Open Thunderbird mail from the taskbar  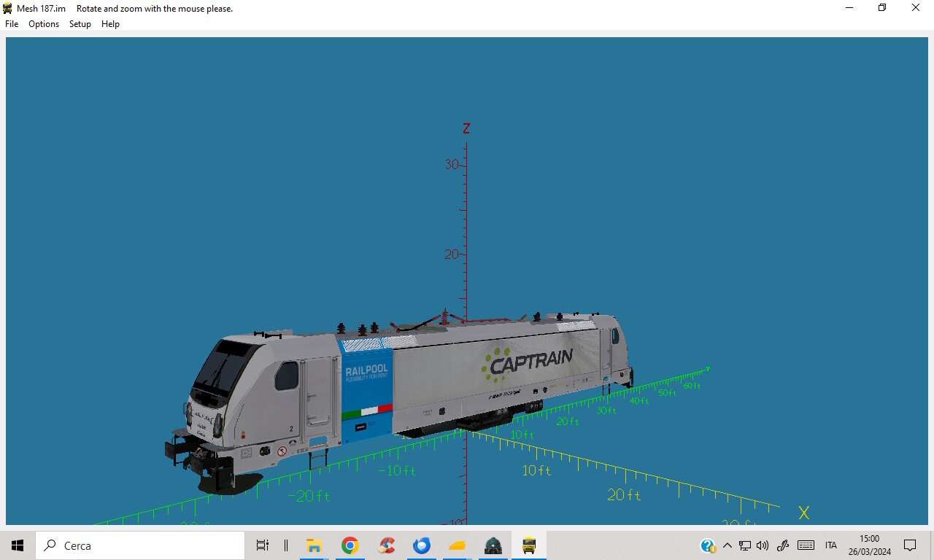pos(422,545)
